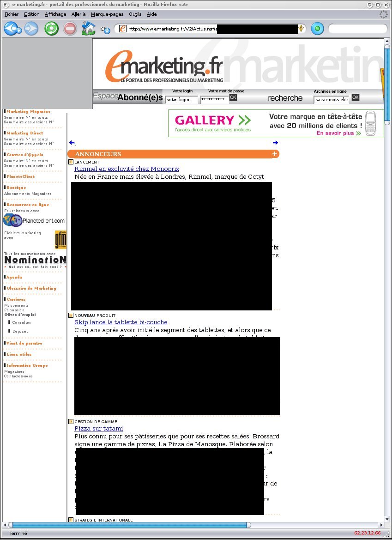This screenshot has height=540, width=392.
Task: Click the blue left arrow above ANNONCEURS
Action: (x=72, y=143)
